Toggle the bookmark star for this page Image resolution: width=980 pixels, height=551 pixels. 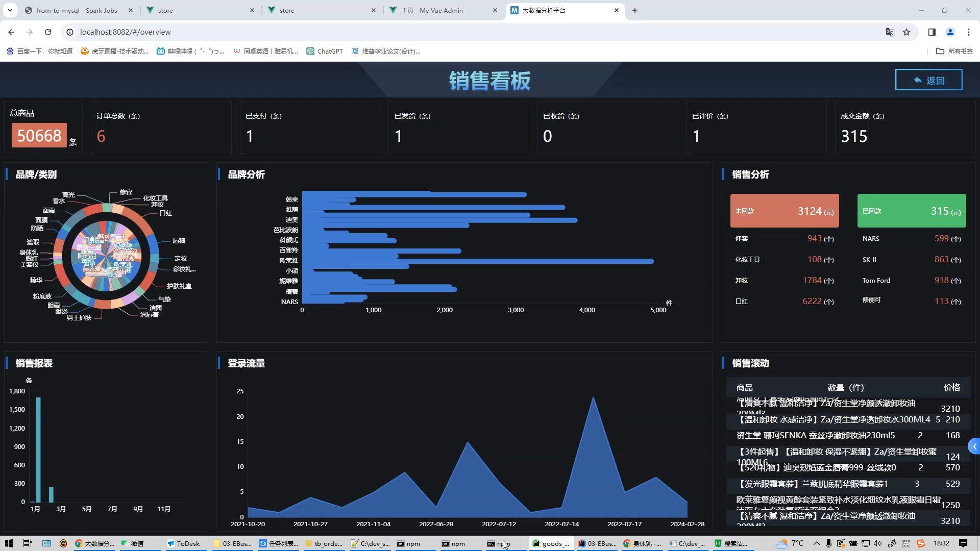click(906, 32)
